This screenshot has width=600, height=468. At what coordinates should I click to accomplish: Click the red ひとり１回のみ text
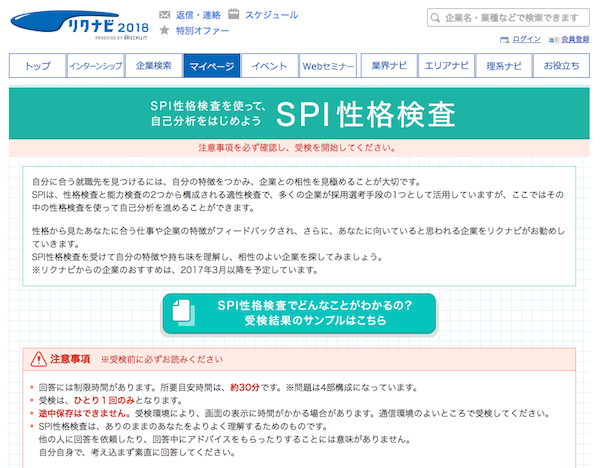coord(104,400)
